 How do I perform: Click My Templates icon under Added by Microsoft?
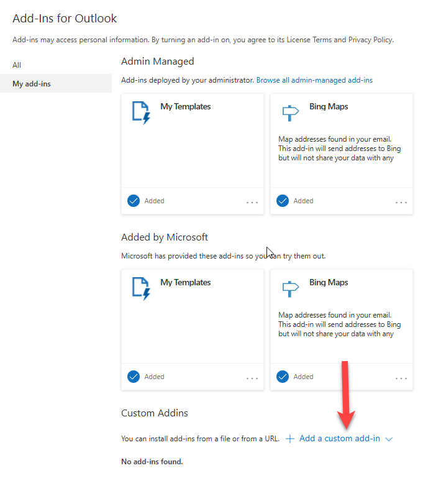point(141,288)
